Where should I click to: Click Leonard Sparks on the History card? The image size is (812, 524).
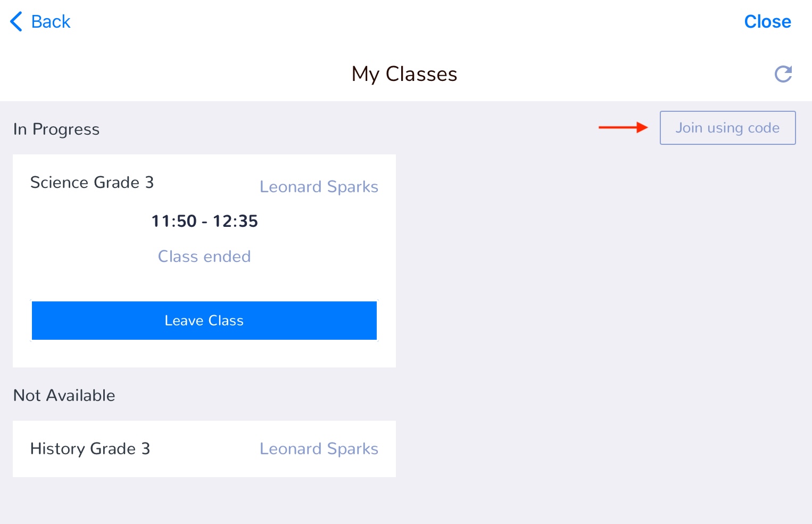[319, 449]
